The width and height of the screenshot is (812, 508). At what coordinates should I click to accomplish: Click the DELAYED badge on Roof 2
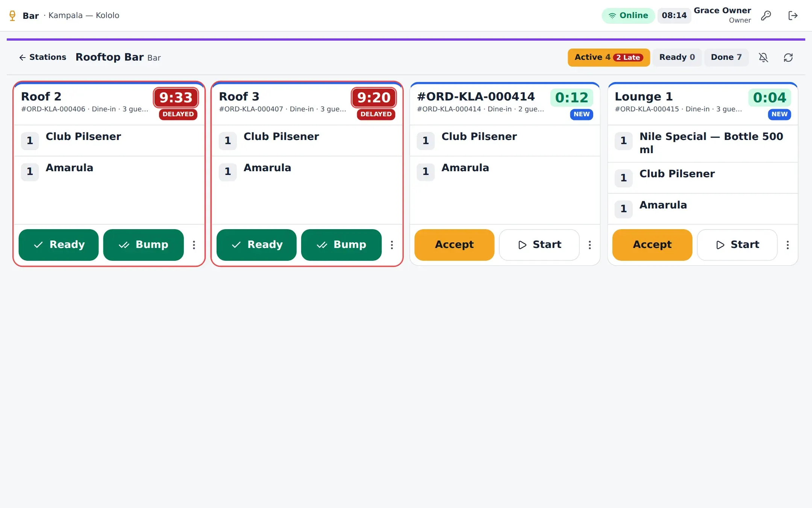click(178, 114)
